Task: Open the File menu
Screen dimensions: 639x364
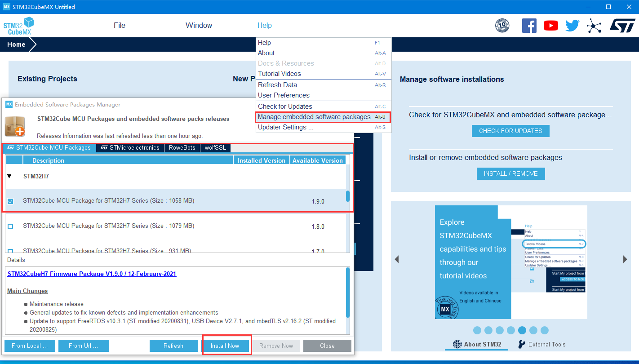Action: coord(120,25)
